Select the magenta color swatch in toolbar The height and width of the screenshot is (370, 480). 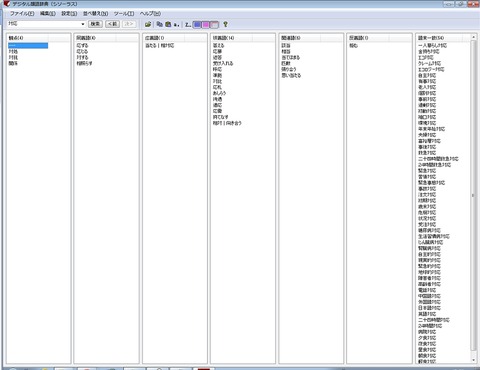[206, 25]
